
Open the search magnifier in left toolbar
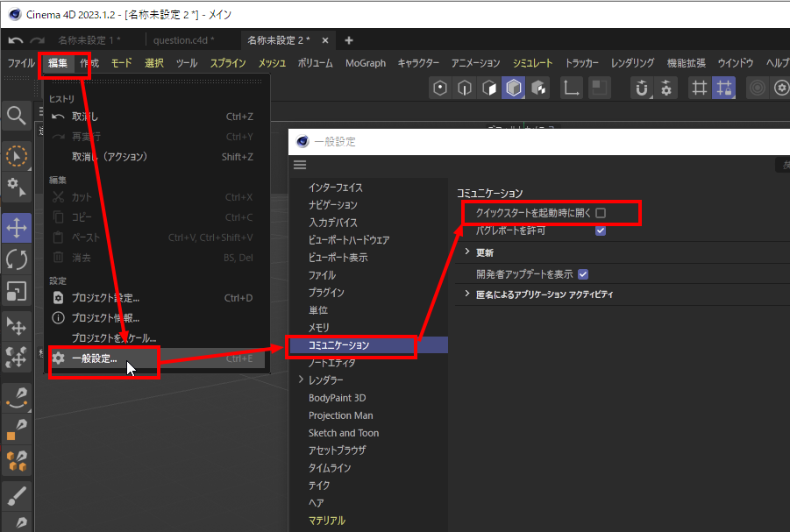pyautogui.click(x=16, y=116)
